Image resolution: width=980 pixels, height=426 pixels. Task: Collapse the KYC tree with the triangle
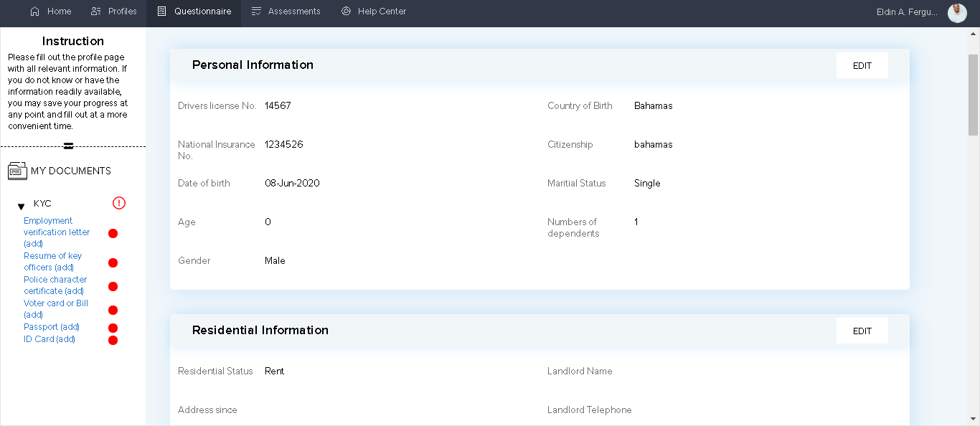(21, 207)
